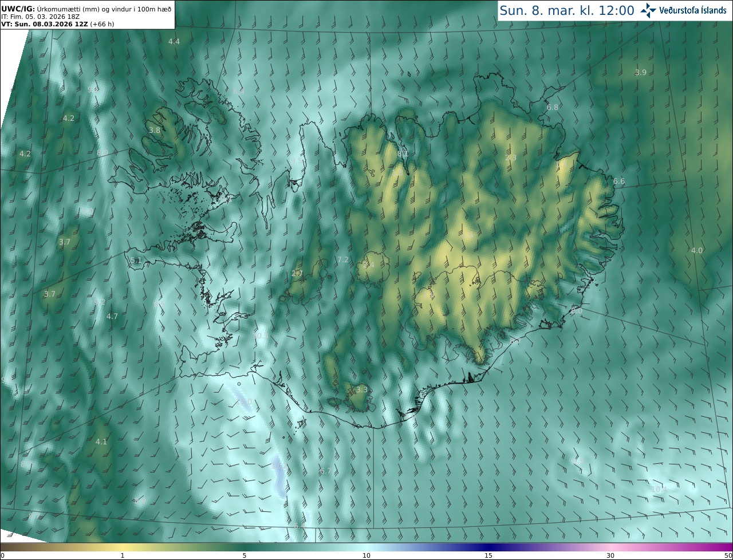Click the 'UWC/IG:' model label

pyautogui.click(x=18, y=9)
